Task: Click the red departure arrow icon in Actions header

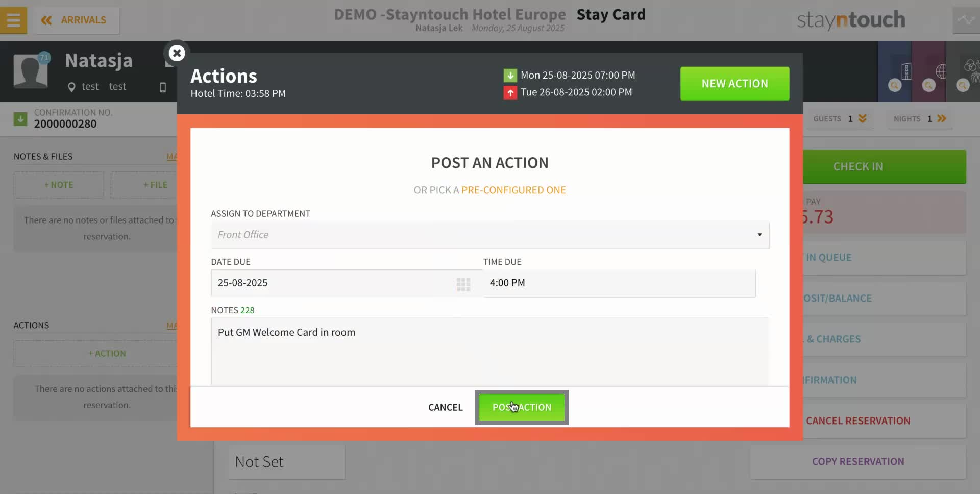Action: (510, 93)
